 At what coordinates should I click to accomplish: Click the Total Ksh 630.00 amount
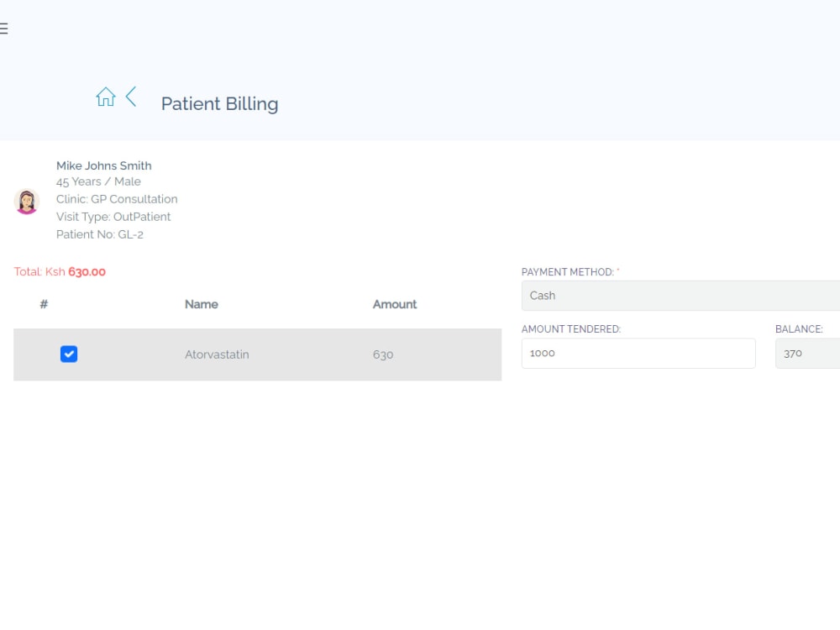(60, 271)
